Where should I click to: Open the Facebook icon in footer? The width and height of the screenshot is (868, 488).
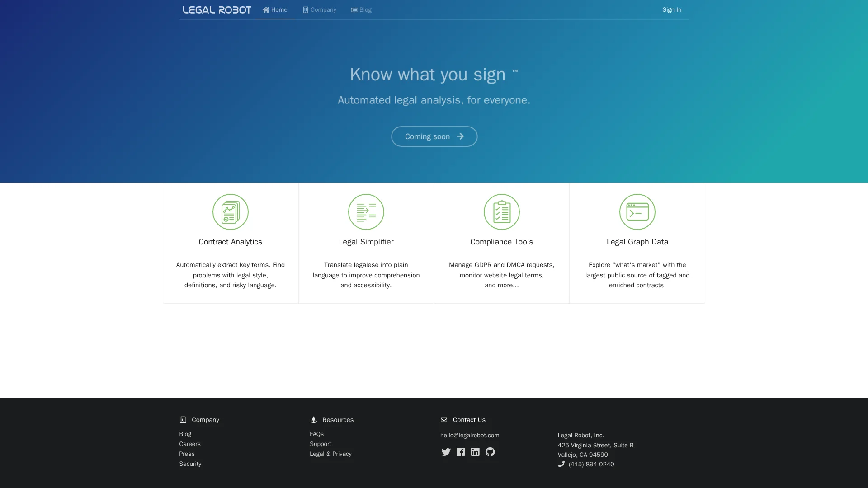point(461,452)
